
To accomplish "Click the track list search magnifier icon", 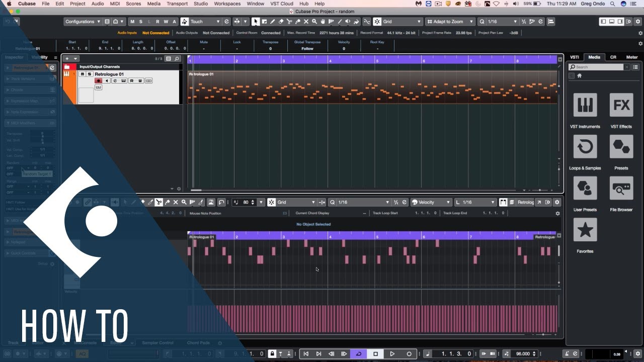I will 177,59.
